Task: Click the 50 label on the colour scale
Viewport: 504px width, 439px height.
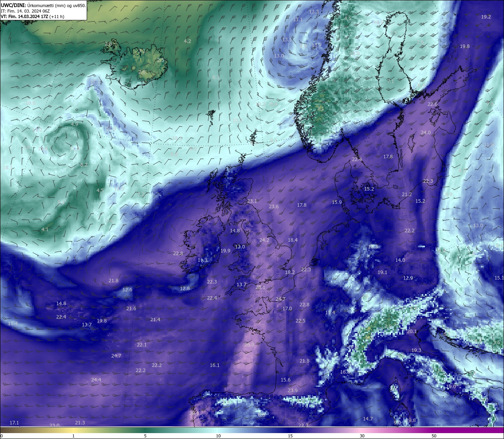Action: click(434, 436)
